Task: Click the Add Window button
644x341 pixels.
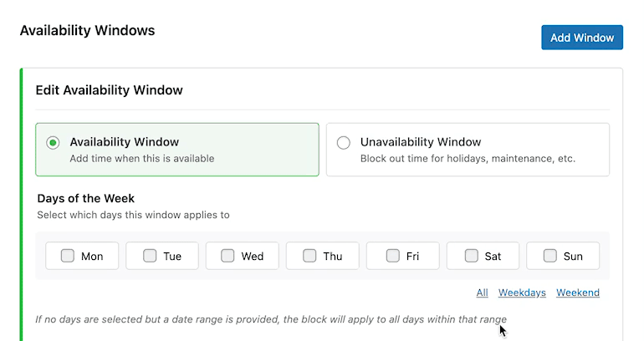Action: coord(581,38)
